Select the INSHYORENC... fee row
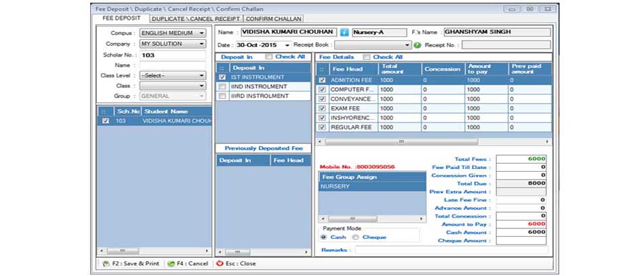This screenshot has width=644, height=276. pos(434,118)
